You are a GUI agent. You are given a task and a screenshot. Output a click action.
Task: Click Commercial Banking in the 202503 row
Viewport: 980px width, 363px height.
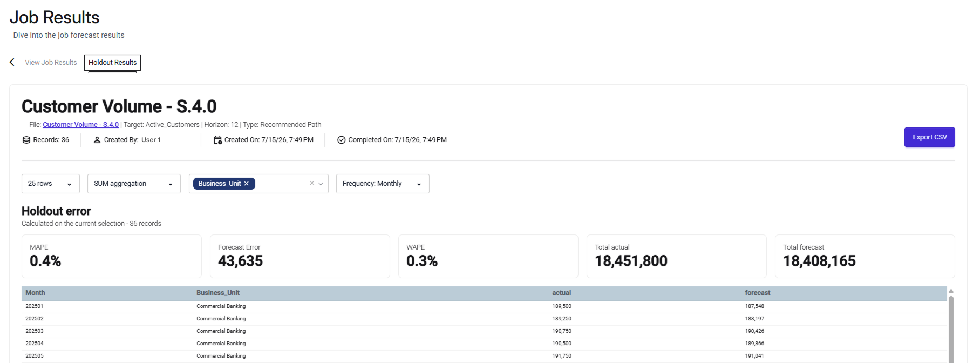[221, 331]
